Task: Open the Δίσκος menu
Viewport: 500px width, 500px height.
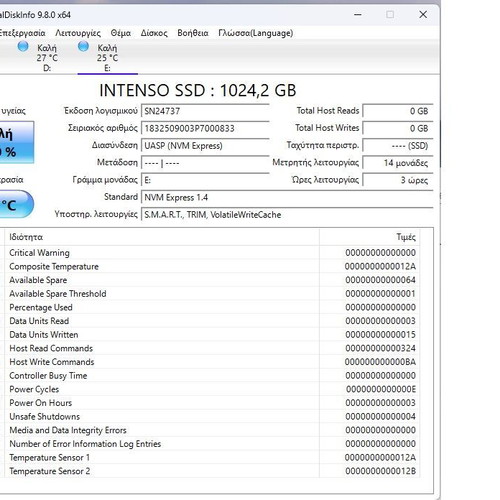Action: [154, 33]
